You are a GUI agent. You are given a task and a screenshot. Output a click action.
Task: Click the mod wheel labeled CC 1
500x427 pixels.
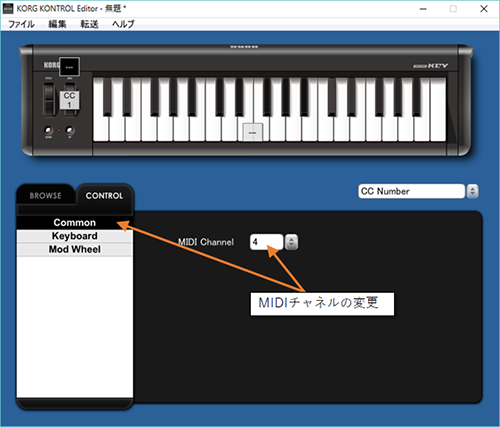69,100
